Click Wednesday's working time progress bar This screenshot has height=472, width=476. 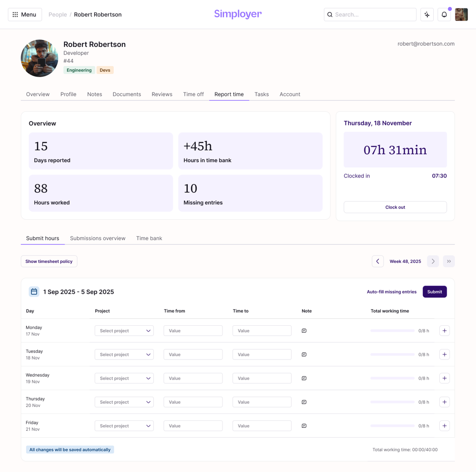pyautogui.click(x=392, y=378)
